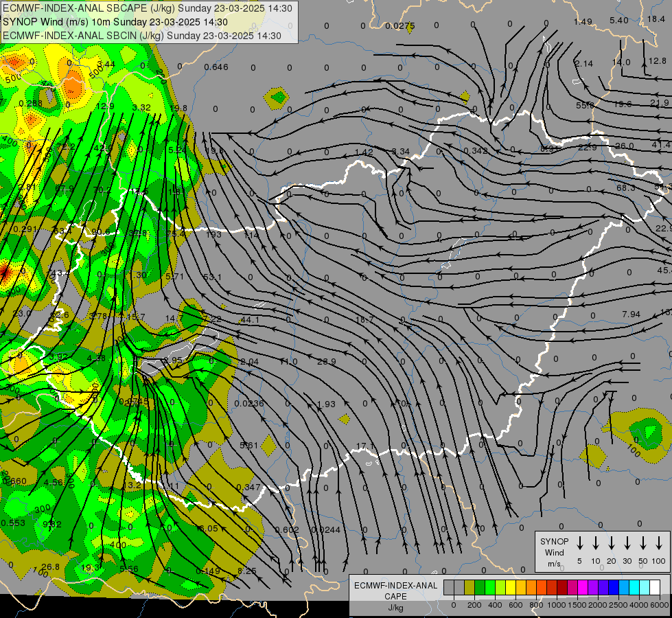
Task: Click the 'ECMWF-INDEX-ANAL' label in CAPE legend
Action: (x=395, y=586)
